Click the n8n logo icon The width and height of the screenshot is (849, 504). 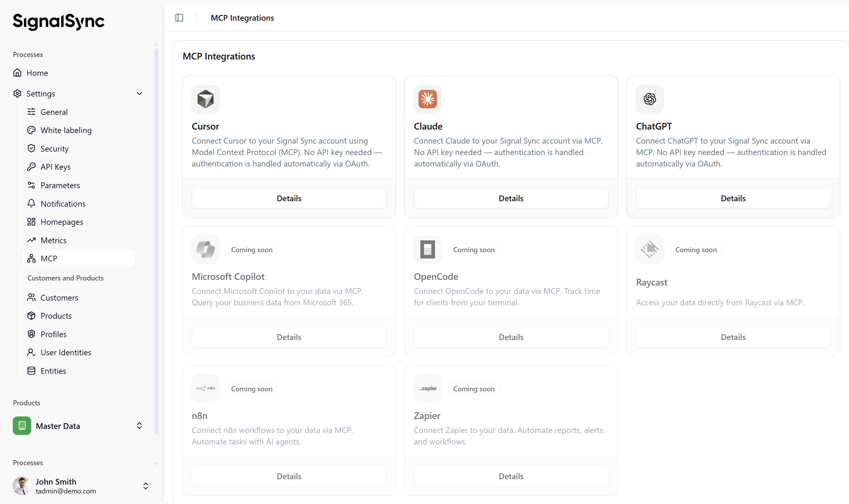[x=206, y=388]
